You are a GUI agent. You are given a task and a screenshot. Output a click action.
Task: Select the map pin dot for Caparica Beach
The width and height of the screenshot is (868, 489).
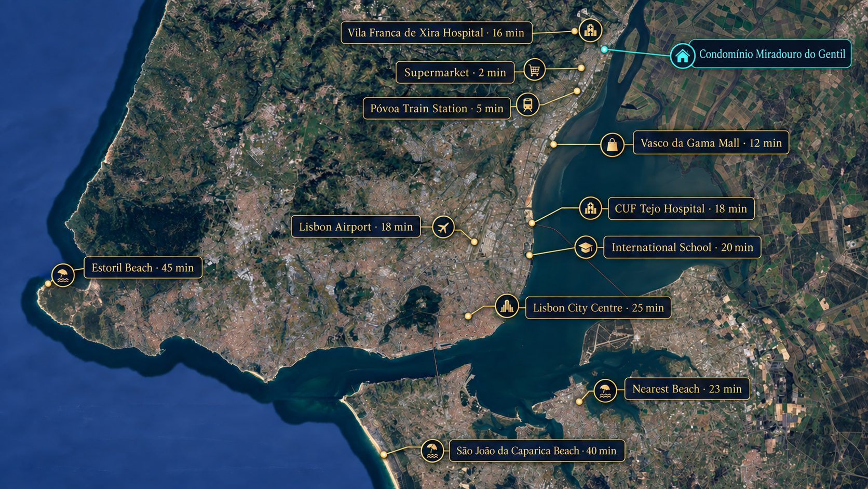pyautogui.click(x=384, y=454)
